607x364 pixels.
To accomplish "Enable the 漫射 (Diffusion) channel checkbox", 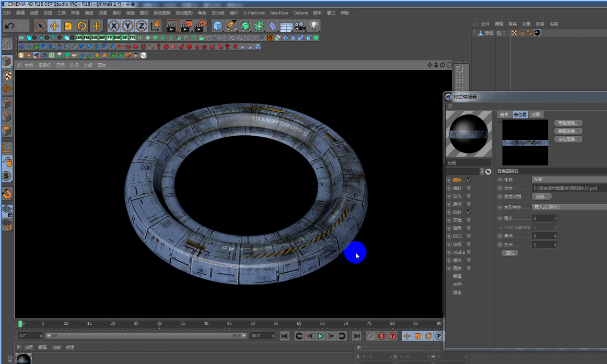I will [x=469, y=188].
